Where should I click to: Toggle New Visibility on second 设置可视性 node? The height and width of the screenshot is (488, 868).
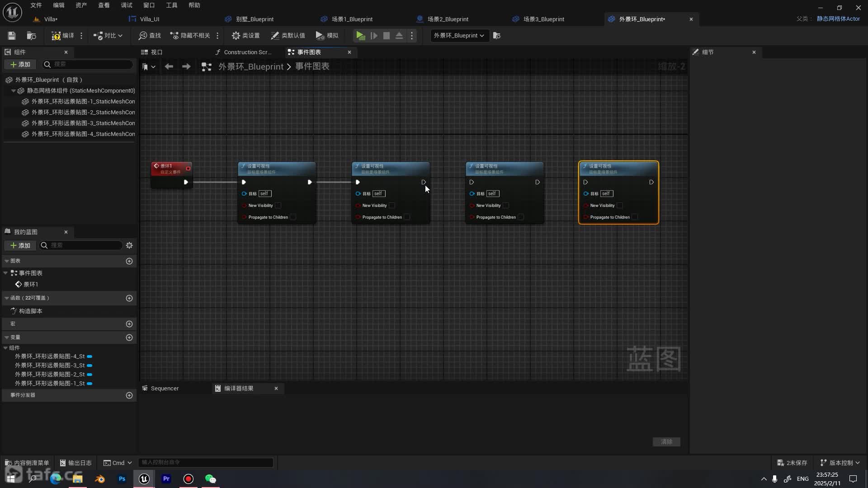(x=392, y=206)
